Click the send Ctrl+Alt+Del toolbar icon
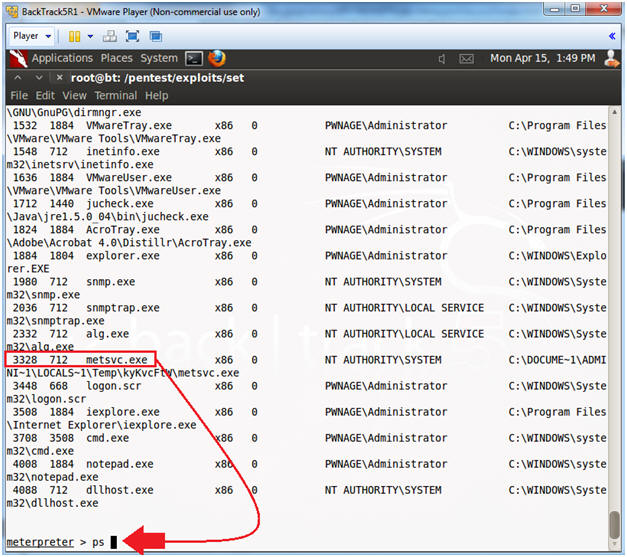 110,36
